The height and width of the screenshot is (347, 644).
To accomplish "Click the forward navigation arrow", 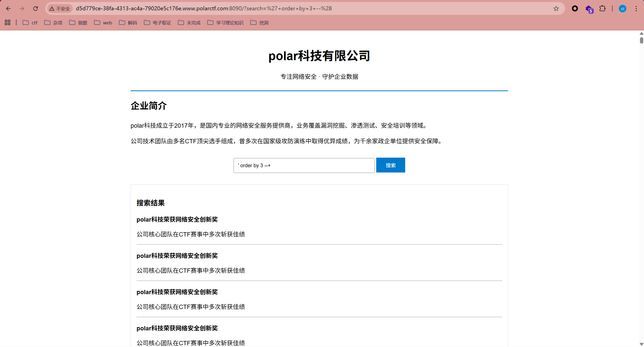I will (22, 9).
